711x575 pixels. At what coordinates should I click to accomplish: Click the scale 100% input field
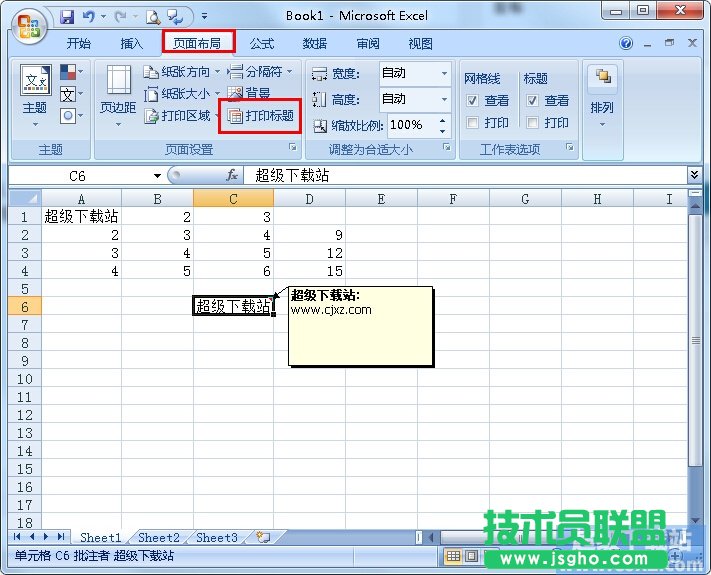[412, 125]
